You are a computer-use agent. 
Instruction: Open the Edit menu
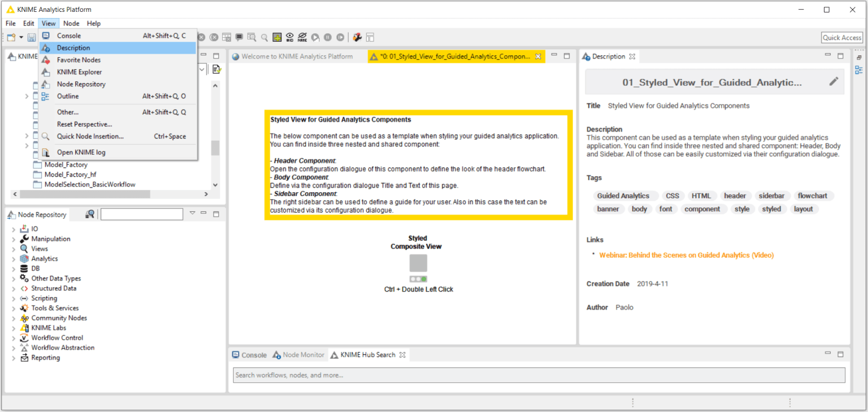[x=29, y=23]
